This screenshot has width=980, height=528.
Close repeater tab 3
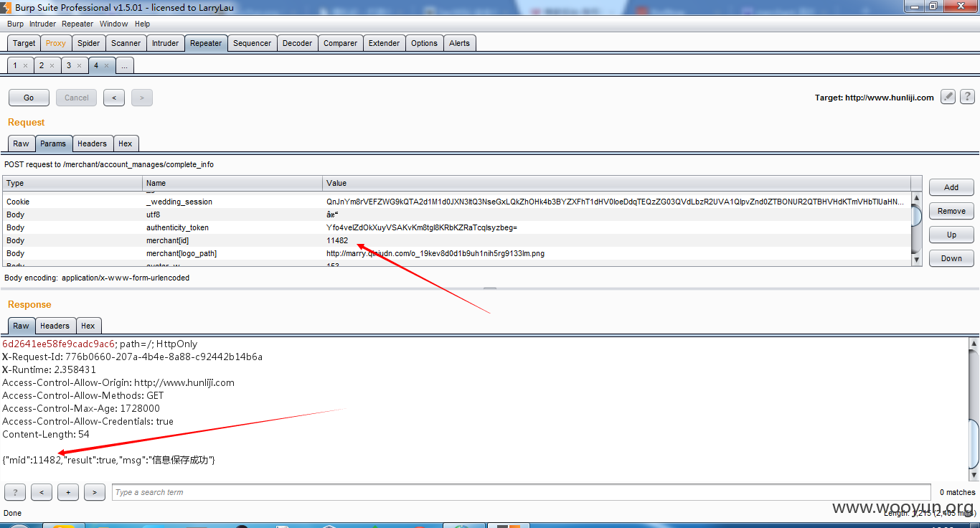coord(79,65)
